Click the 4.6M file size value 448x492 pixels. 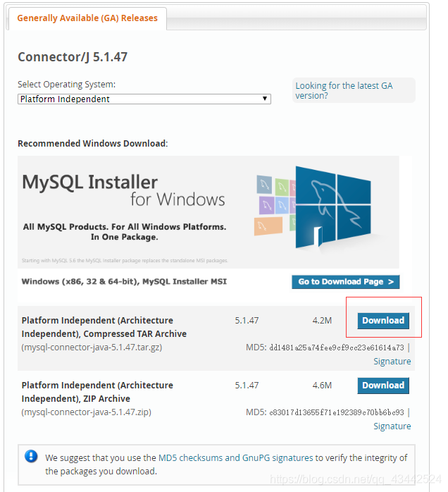322,385
